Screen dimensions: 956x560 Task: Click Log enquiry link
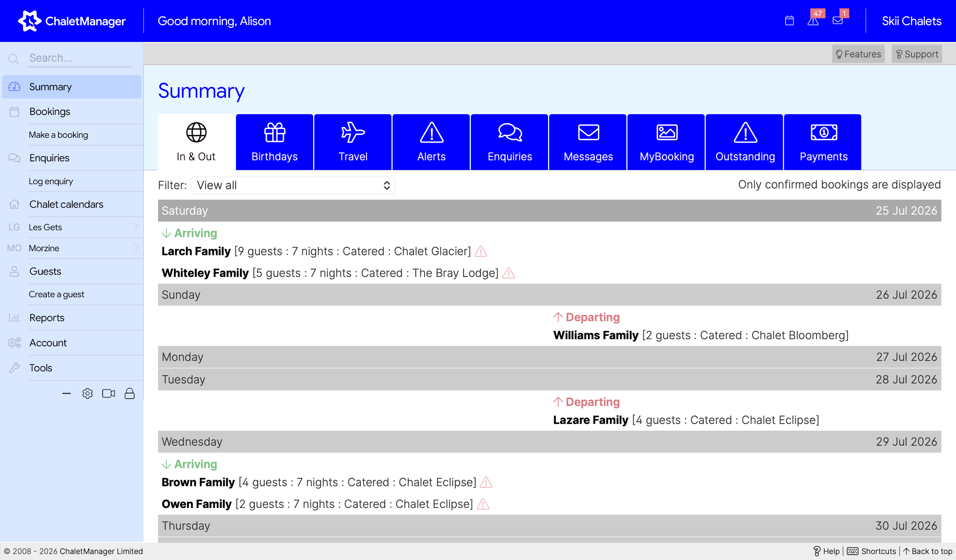(x=51, y=181)
